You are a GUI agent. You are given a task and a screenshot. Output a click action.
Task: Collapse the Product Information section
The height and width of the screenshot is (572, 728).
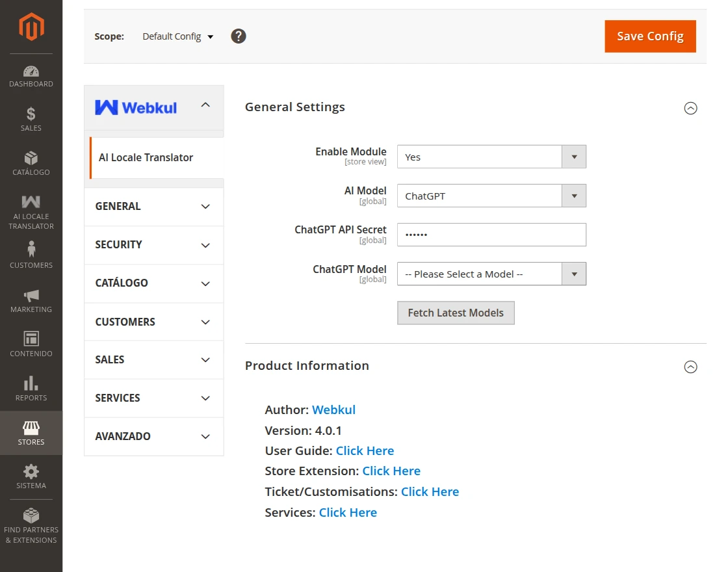pyautogui.click(x=690, y=367)
